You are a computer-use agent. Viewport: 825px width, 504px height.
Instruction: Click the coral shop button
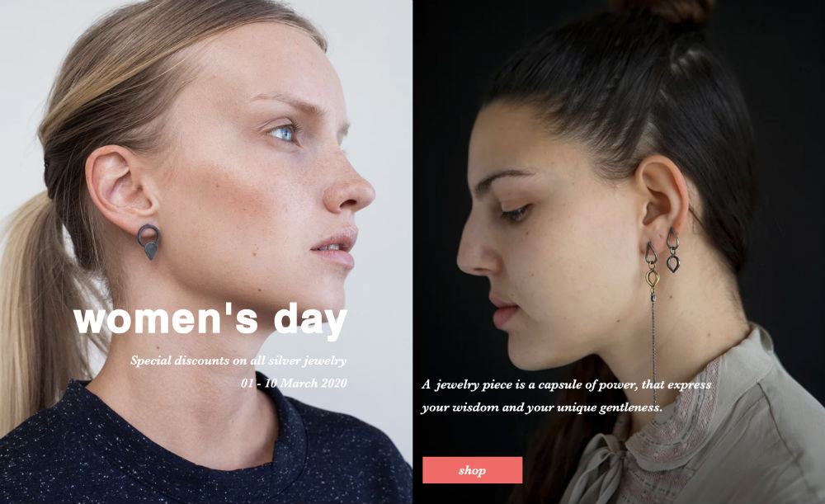[x=472, y=470]
